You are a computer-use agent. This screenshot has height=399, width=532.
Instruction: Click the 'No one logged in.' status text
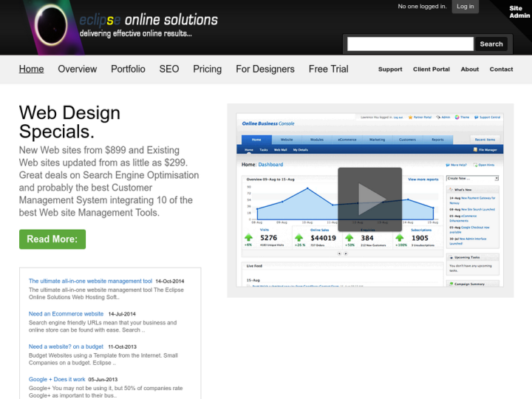point(422,7)
